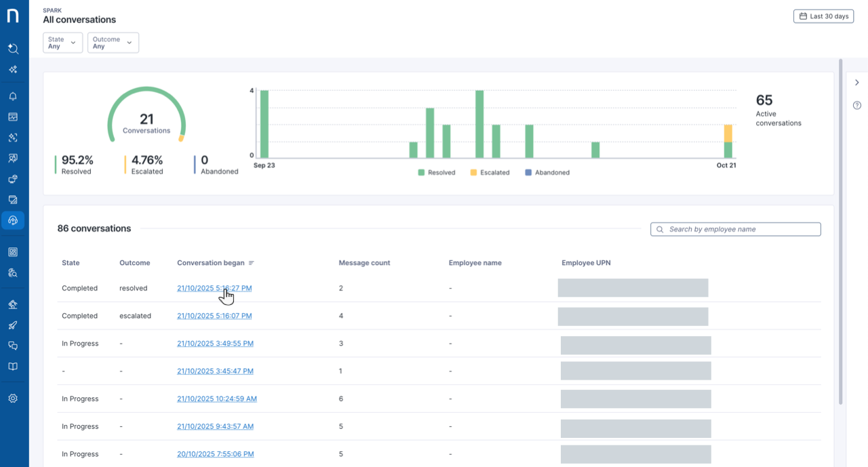Viewport: 868px width, 467px height.
Task: Open the bell alerts icon in sidebar
Action: click(x=13, y=96)
